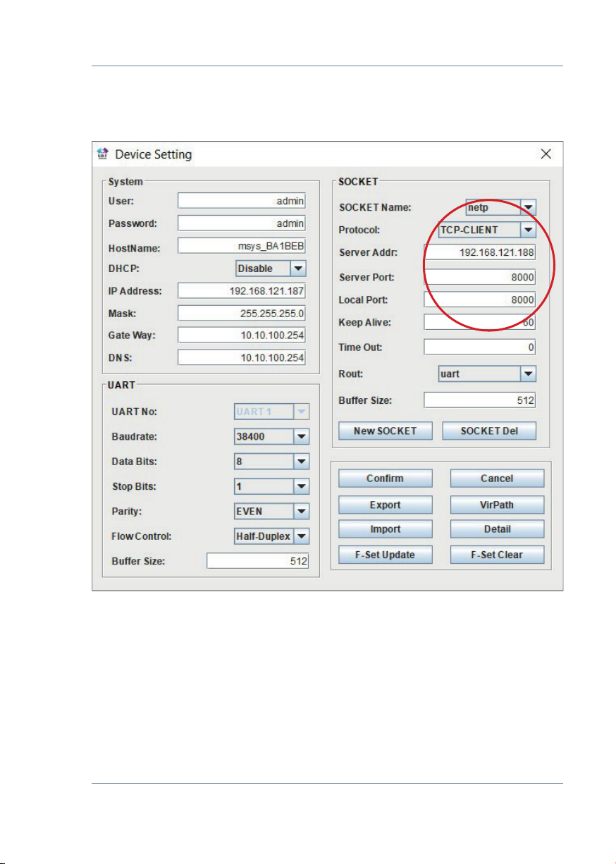The image size is (616, 864).
Task: Open the Rout dropdown
Action: coord(487,374)
